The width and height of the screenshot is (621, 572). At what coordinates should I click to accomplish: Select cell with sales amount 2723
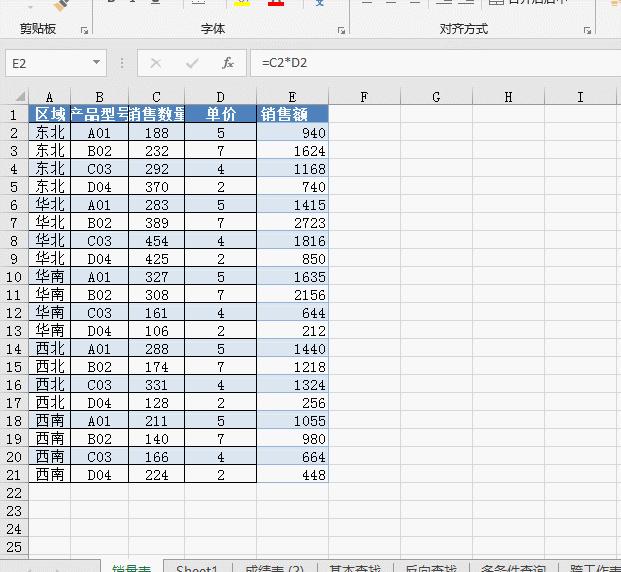(x=292, y=223)
